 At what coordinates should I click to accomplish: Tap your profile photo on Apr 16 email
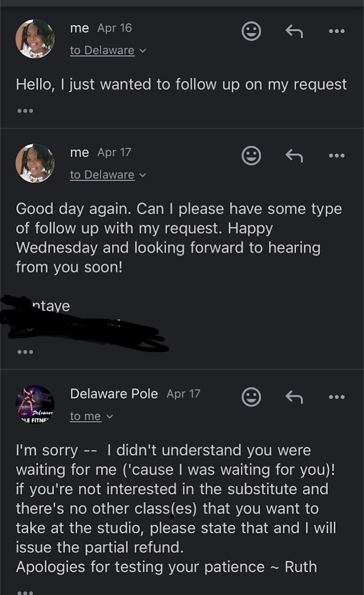pos(35,39)
